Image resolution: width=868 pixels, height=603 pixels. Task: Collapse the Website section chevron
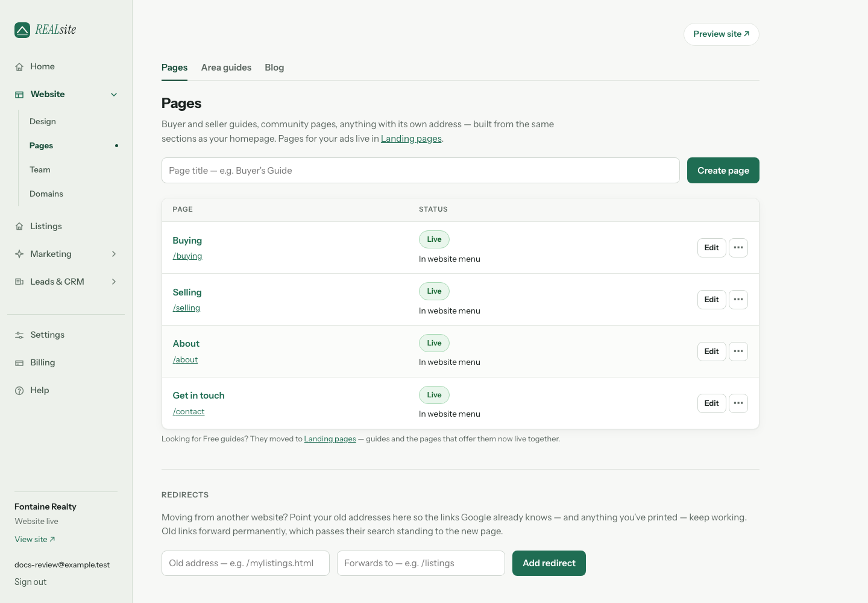(x=114, y=95)
